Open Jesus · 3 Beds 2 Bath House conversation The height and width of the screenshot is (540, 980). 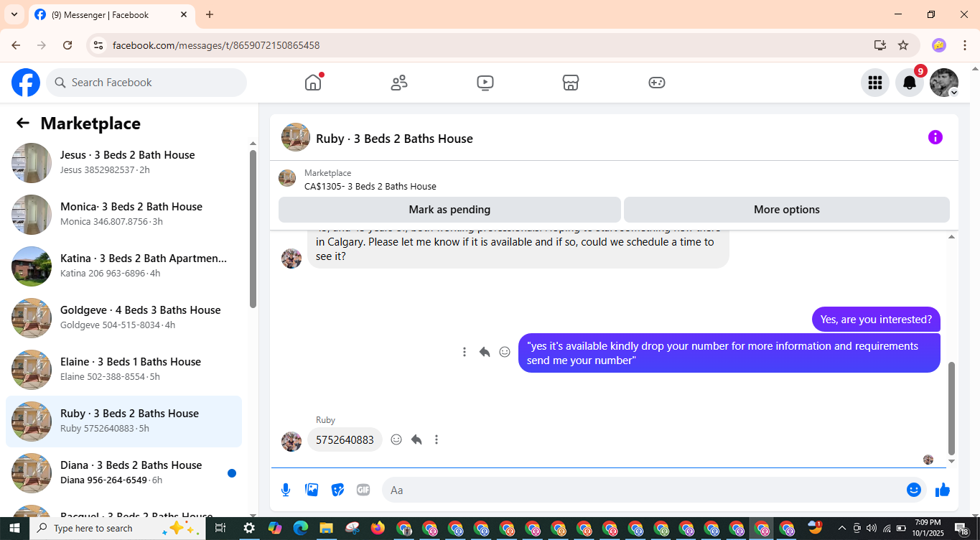[123, 163]
